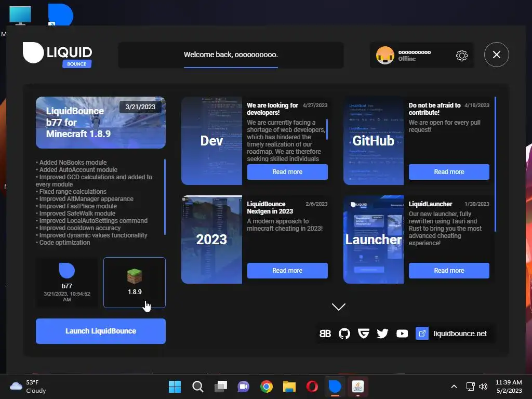Read more about looking for developers
This screenshot has height=399, width=532.
287,172
